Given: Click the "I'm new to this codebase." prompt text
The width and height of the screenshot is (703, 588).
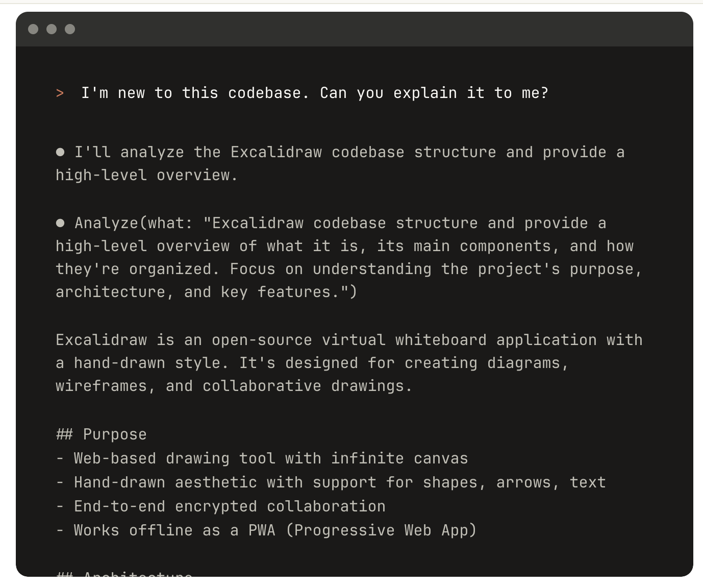Looking at the screenshot, I should [x=195, y=93].
